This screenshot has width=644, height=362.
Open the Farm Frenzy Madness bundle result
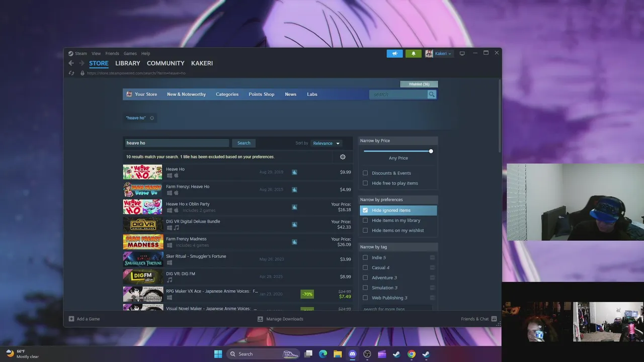pyautogui.click(x=237, y=242)
